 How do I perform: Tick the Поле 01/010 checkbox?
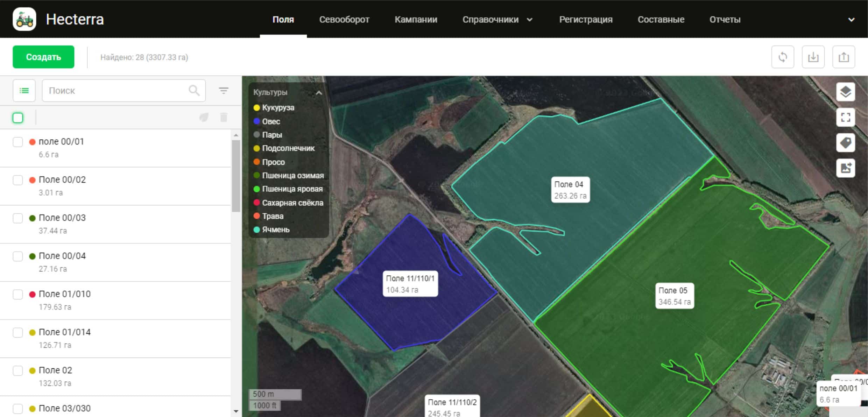tap(18, 294)
